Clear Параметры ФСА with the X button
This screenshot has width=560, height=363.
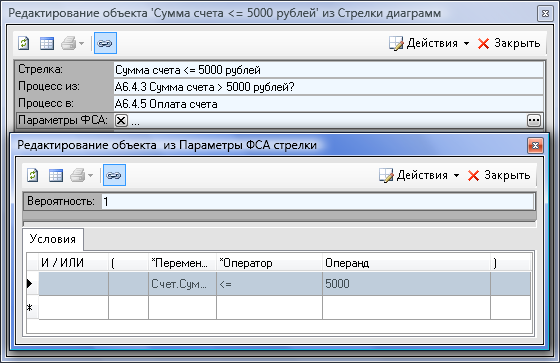(121, 121)
